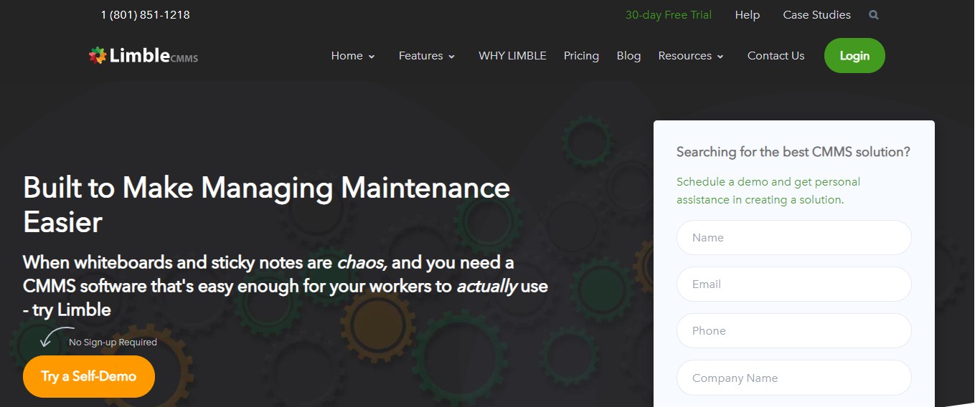
Task: Open the Case Studies link
Action: [816, 15]
